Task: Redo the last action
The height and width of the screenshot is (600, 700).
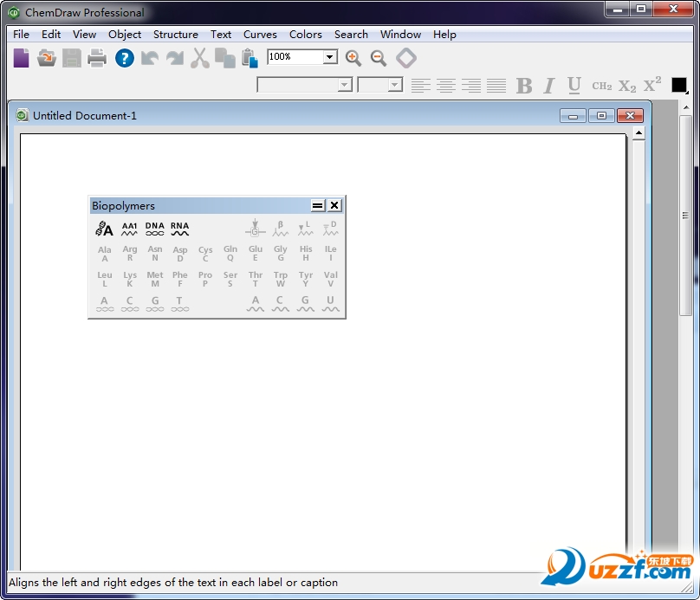Action: (175, 58)
